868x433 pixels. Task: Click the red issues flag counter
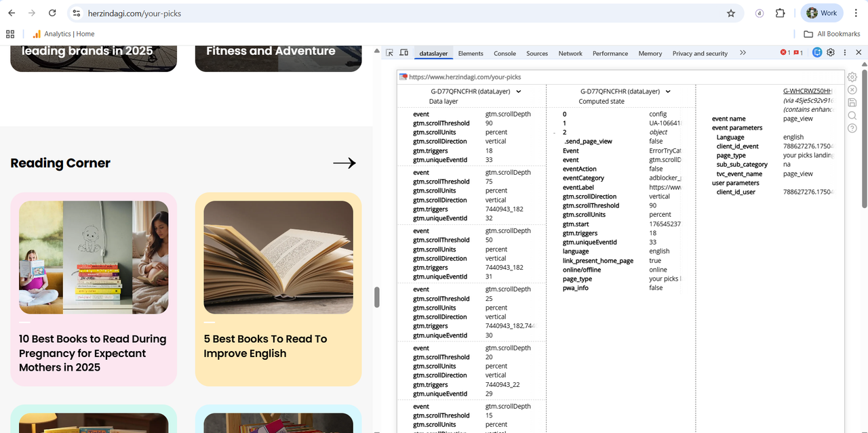pos(798,53)
